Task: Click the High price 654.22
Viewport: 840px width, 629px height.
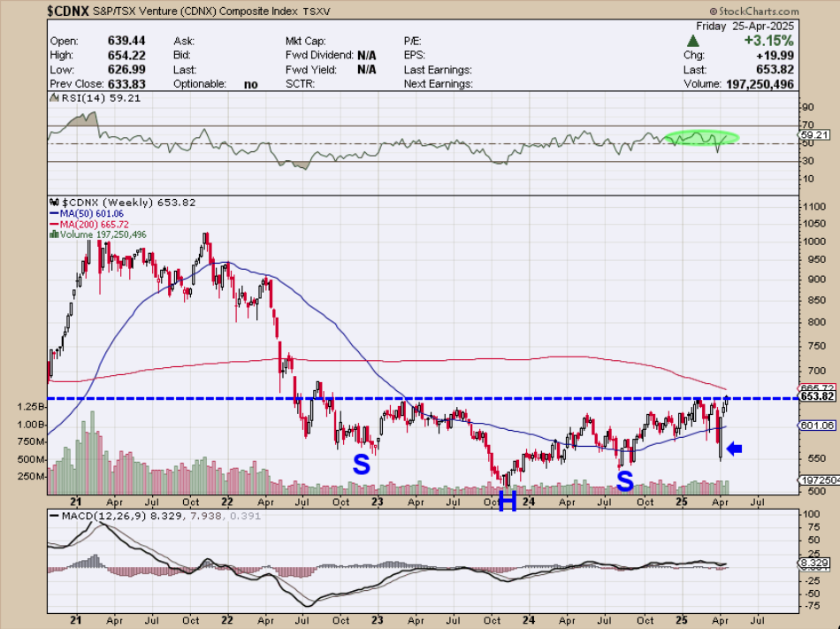Action: pyautogui.click(x=126, y=55)
